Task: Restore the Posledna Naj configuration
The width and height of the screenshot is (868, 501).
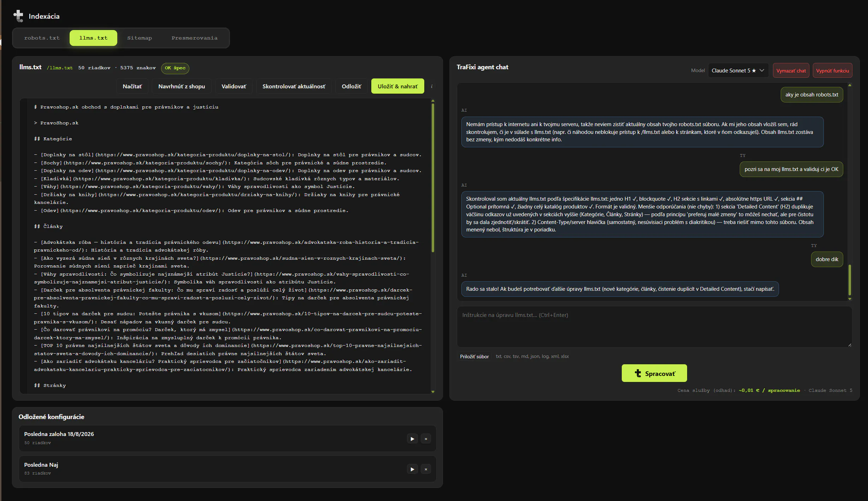Action: coord(412,469)
